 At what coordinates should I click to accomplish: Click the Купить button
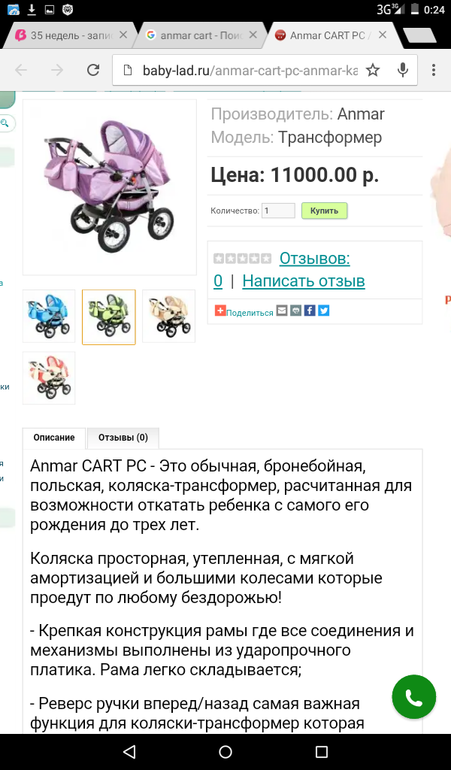pos(324,211)
